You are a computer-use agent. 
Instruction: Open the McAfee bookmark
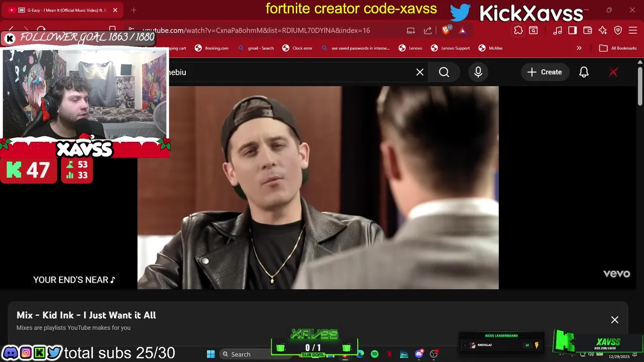491,48
